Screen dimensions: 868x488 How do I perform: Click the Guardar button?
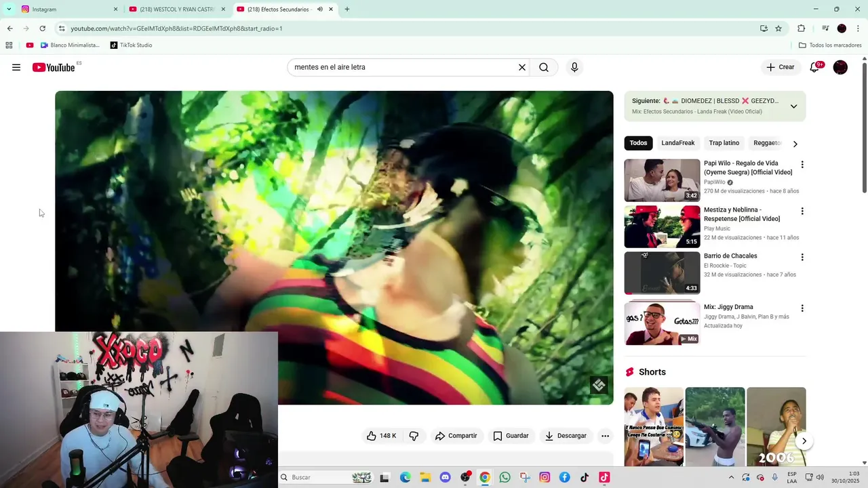coord(511,436)
